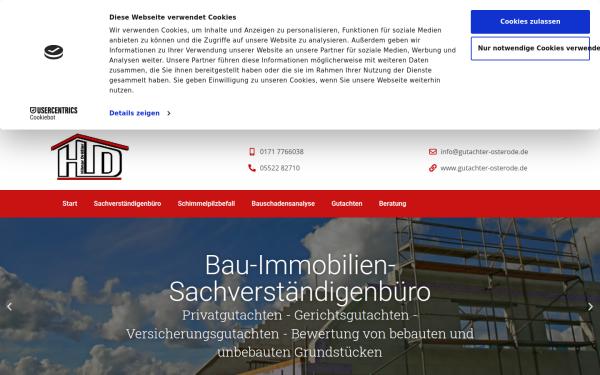
Task: Call landline number 05522 82710
Action: 280,168
